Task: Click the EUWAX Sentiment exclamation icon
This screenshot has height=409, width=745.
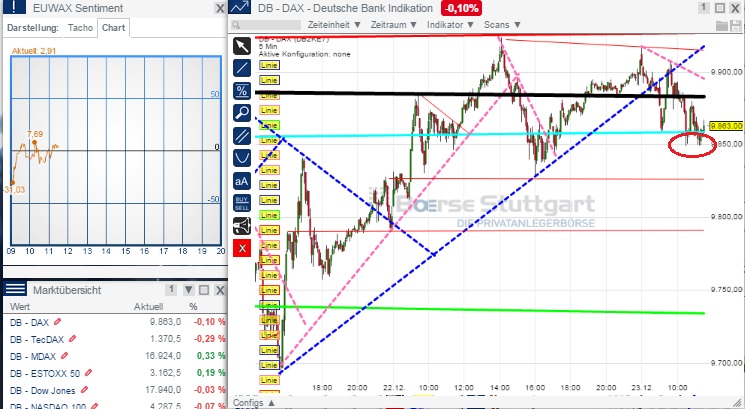Action: (15, 7)
